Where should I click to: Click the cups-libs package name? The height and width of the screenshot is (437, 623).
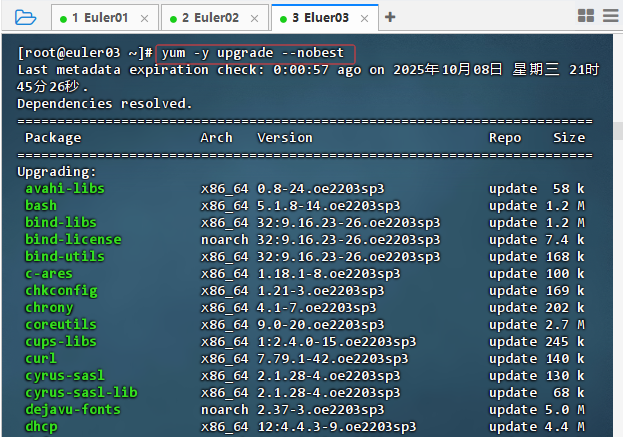[61, 342]
